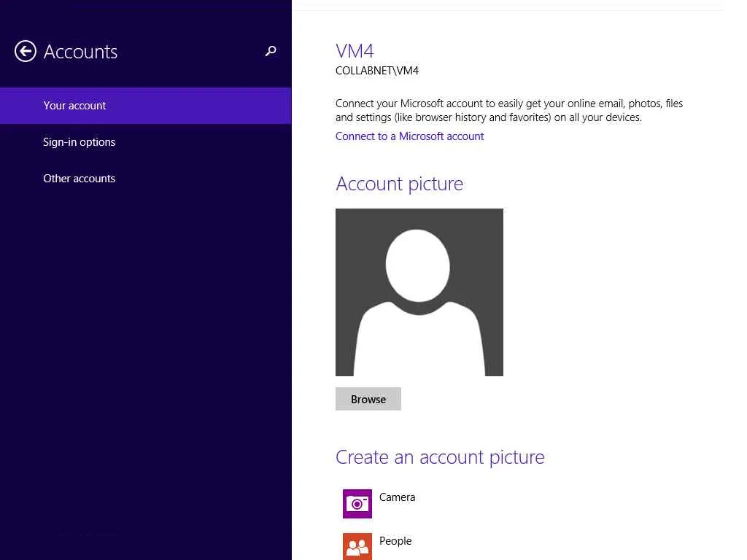Click the People label
747x560 pixels.
pos(395,541)
